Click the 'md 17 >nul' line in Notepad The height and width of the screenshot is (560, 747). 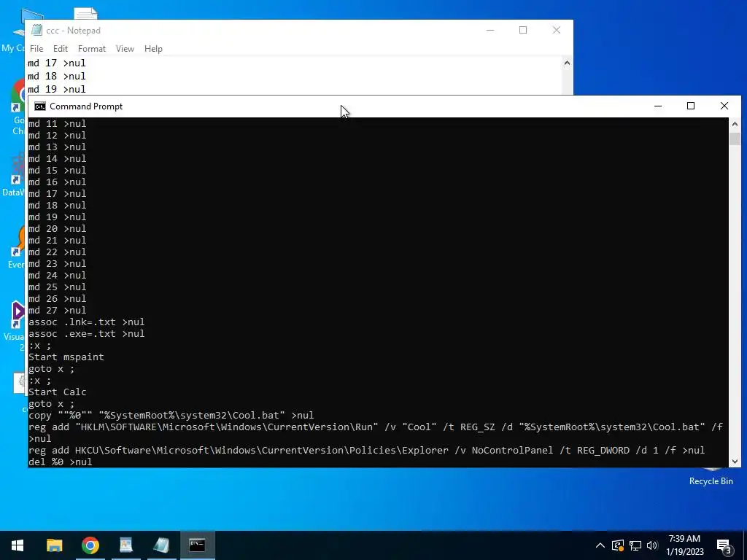click(57, 63)
